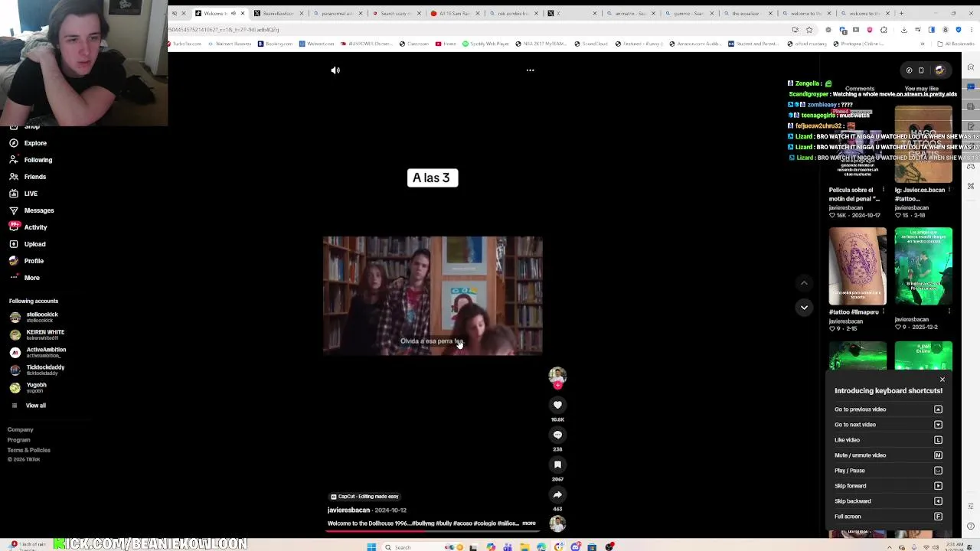Click Skip backward shortcut key icon
This screenshot has width=980, height=551.
click(938, 501)
